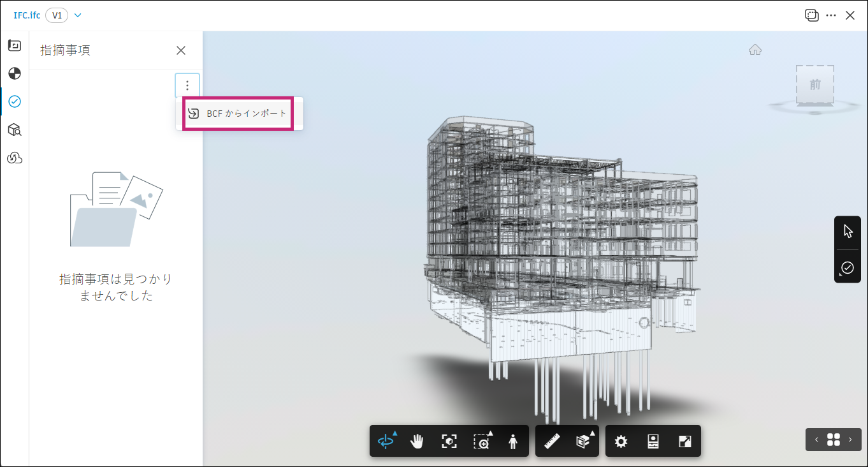Close the viewer with the top-right X
This screenshot has height=467, width=868.
coord(850,15)
